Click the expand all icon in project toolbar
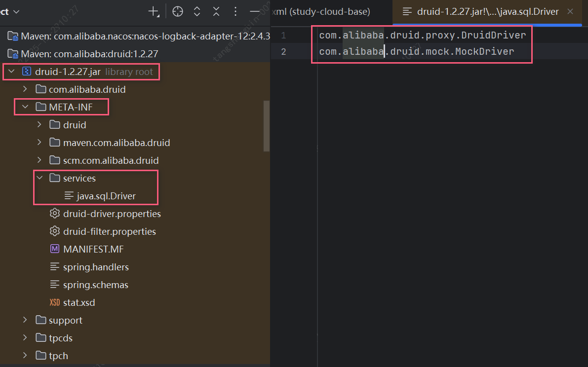588x367 pixels. [x=197, y=12]
